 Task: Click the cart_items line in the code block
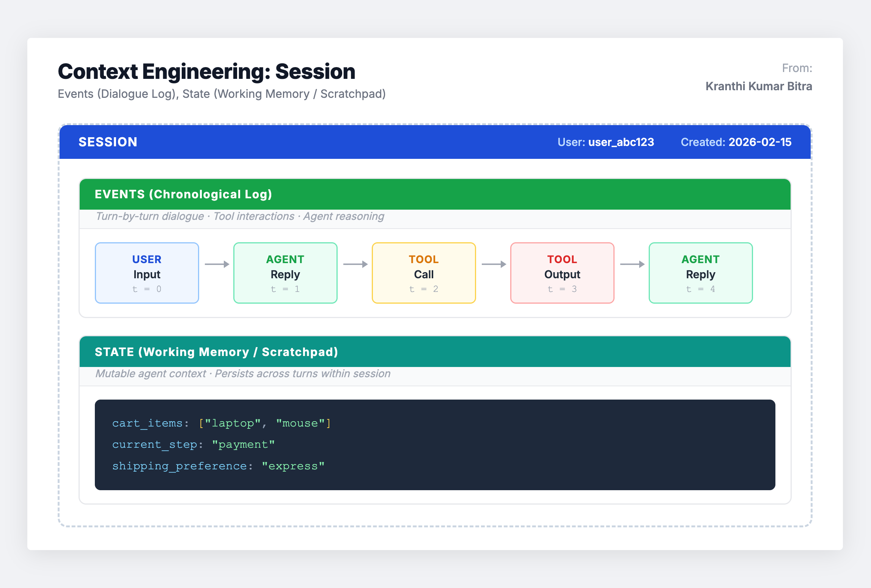pos(221,423)
